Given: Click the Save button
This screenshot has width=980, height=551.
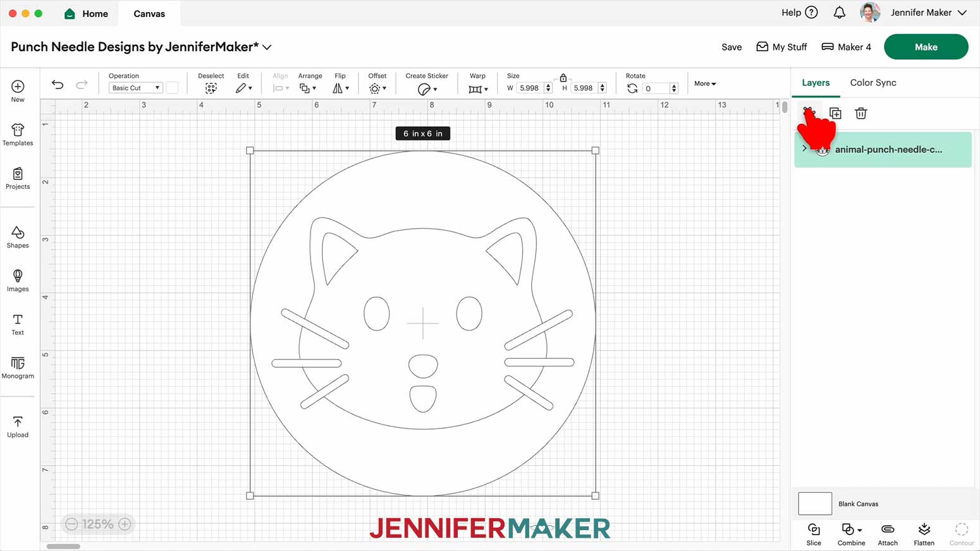Looking at the screenshot, I should pyautogui.click(x=732, y=47).
